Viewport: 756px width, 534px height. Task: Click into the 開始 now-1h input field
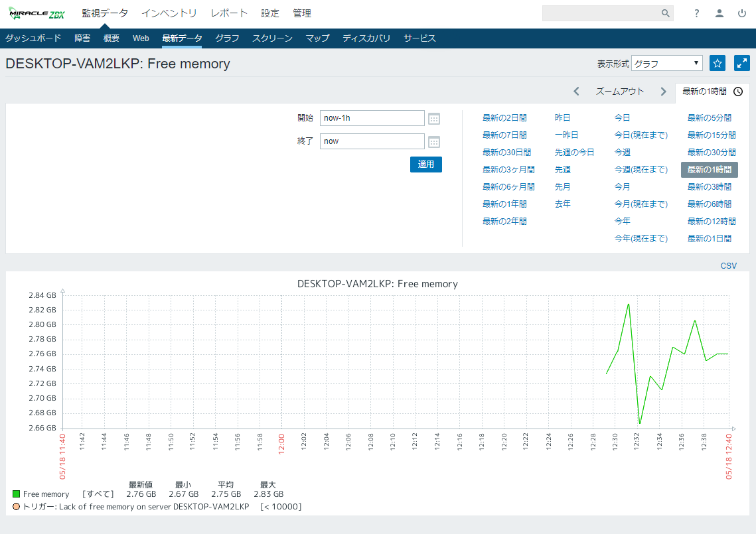372,118
